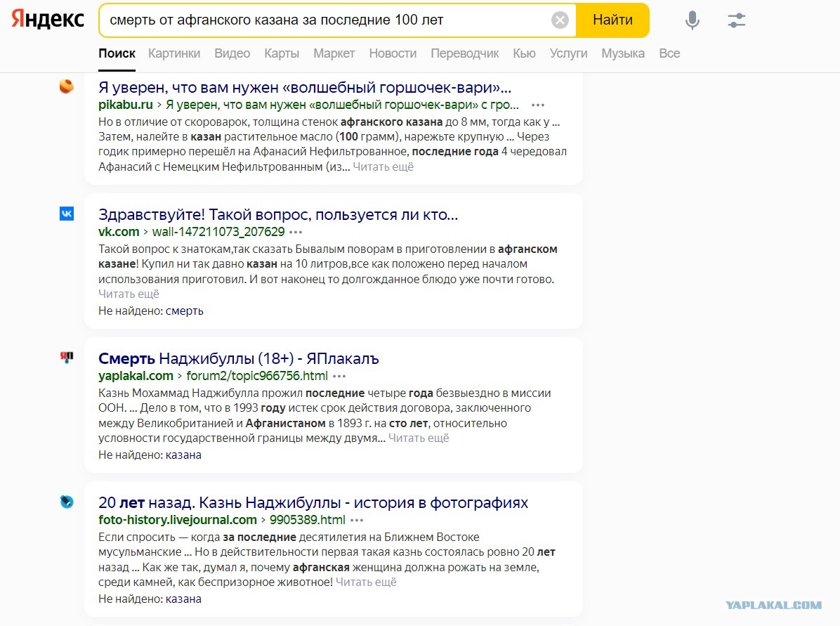Click the pikabu favicon icon

67,86
